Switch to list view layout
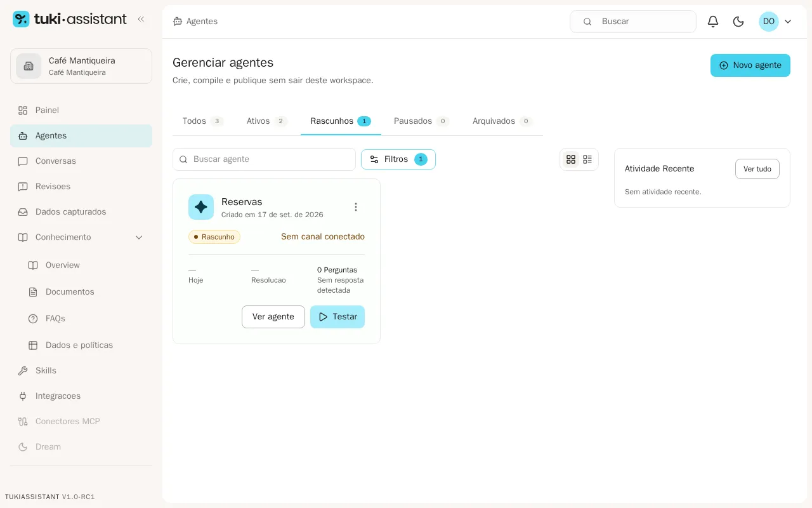812x508 pixels. pos(587,159)
